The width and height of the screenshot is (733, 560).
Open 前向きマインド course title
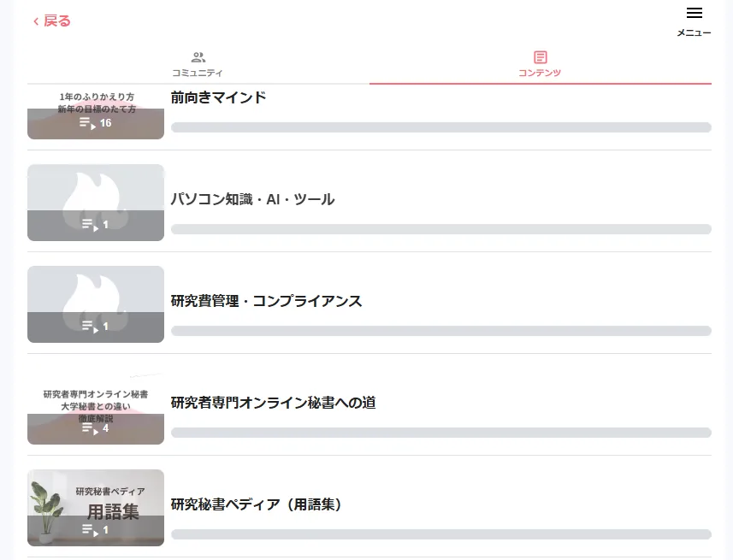[219, 97]
